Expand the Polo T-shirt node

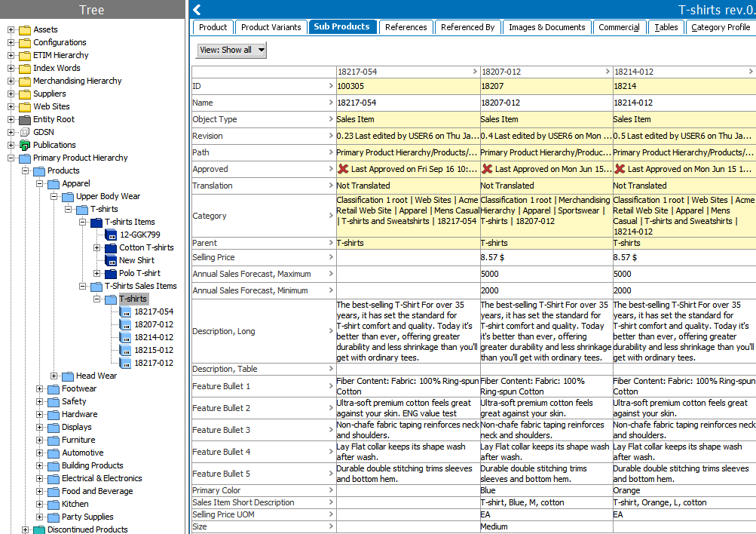(97, 273)
